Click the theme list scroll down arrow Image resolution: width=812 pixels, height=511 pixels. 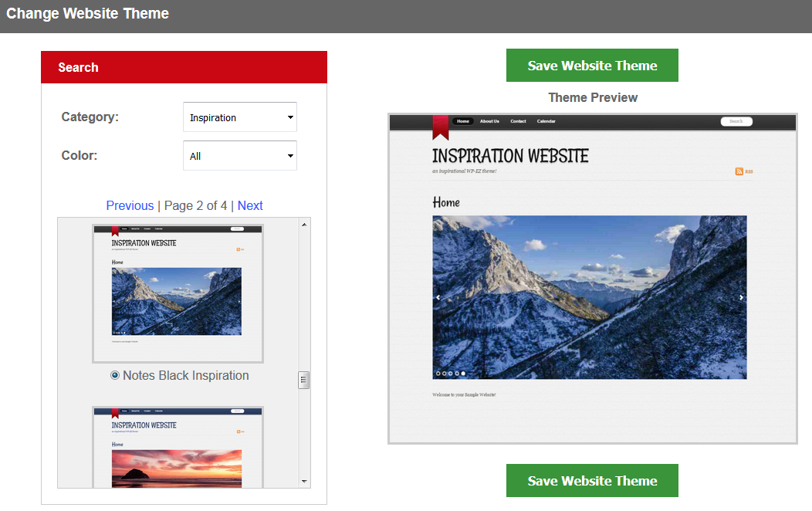[304, 482]
